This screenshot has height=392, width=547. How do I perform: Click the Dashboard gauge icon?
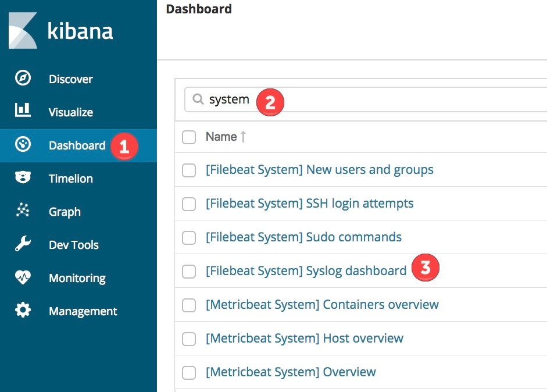[x=23, y=144]
